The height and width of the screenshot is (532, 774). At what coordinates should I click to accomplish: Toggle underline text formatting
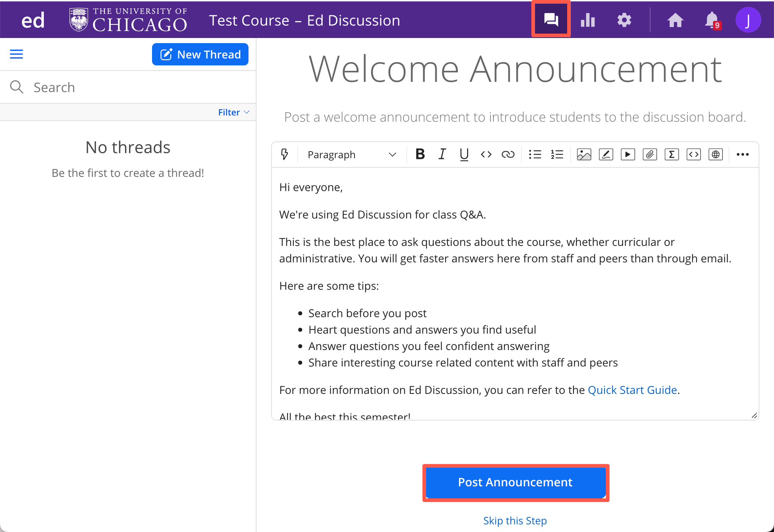tap(464, 154)
